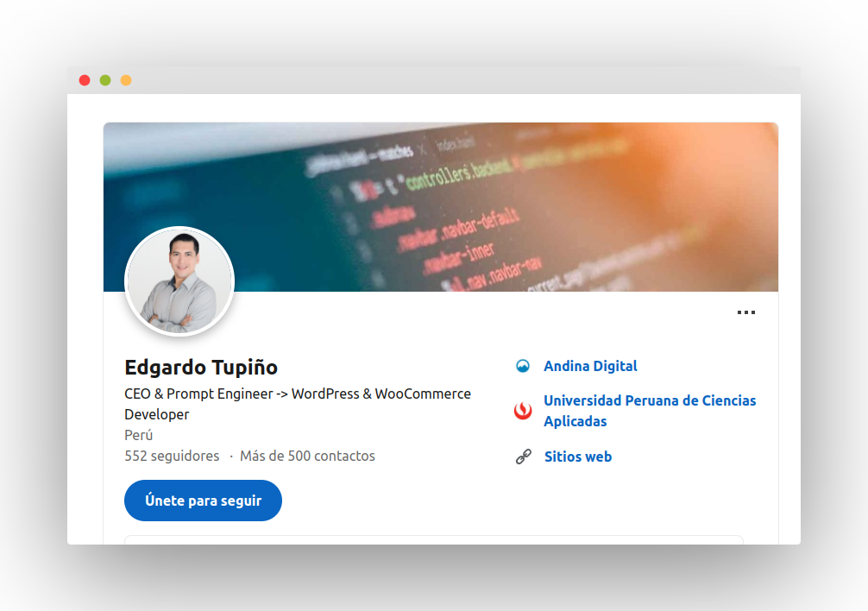Click the CEO & Prompt Engineer headline
The height and width of the screenshot is (611, 868).
(x=298, y=404)
